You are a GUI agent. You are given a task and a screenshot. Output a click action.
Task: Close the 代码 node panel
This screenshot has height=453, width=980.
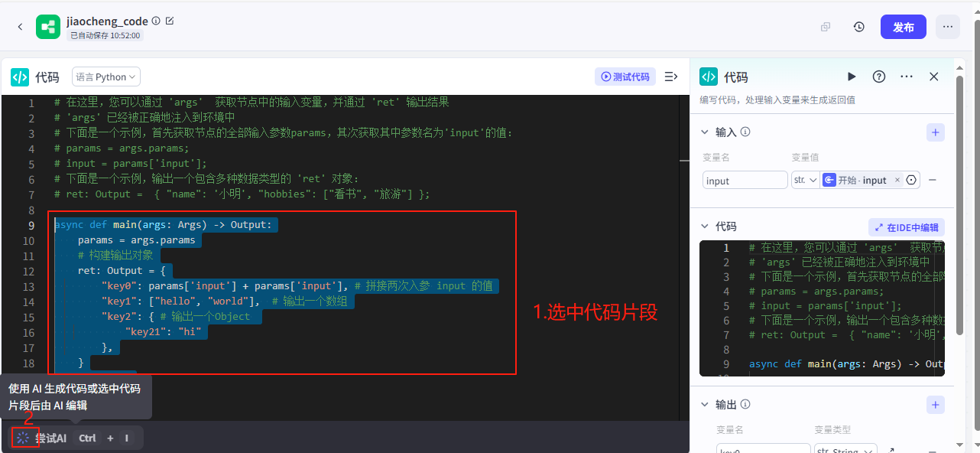[933, 77]
